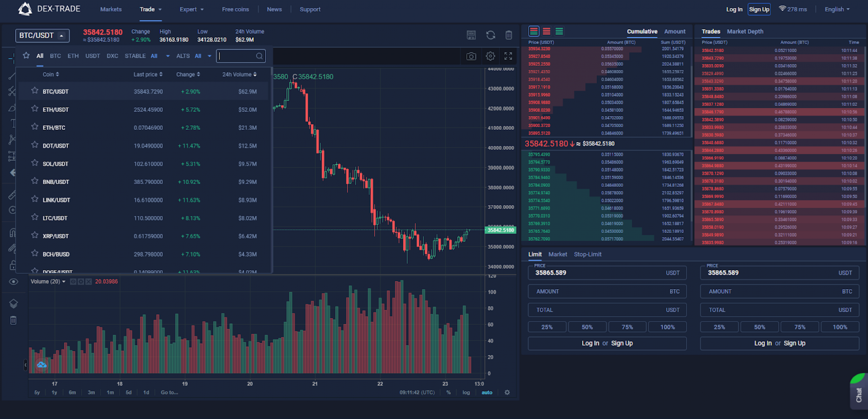Screen dimensions: 868x419
Task: Set buy amount to 50%
Action: (x=587, y=327)
